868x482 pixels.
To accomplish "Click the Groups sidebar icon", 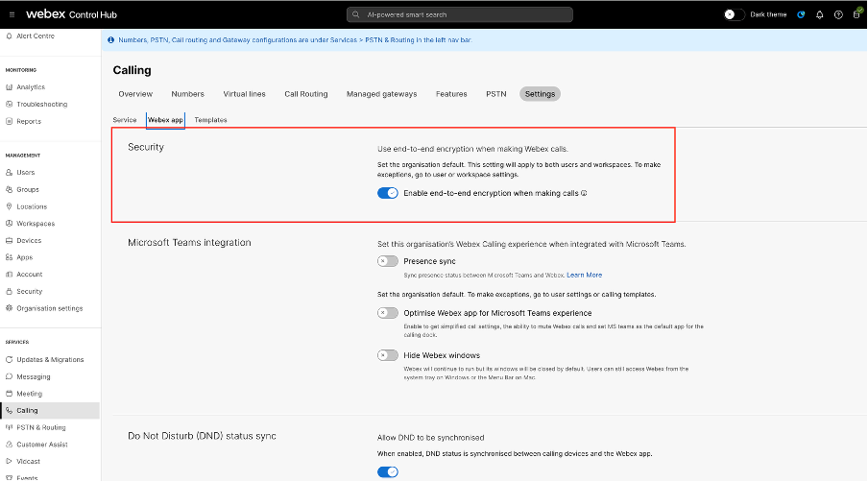I will click(9, 189).
